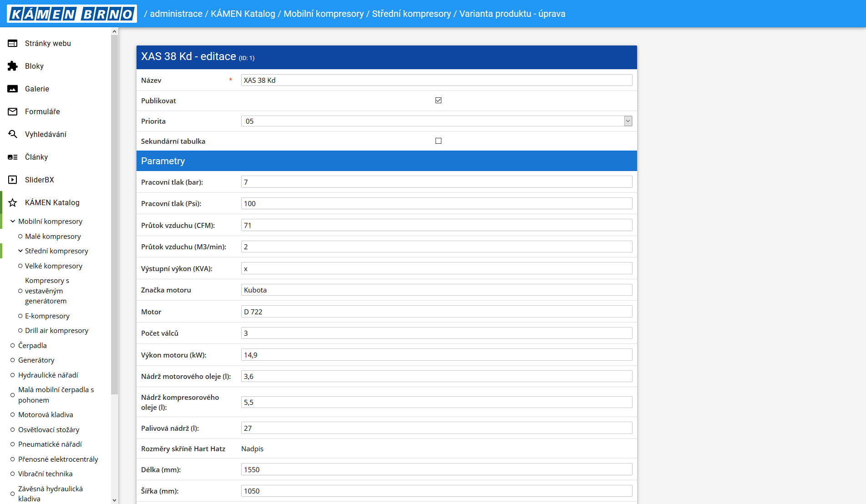This screenshot has width=866, height=504.
Task: Collapse the Mobilní kompresory tree node
Action: point(13,222)
